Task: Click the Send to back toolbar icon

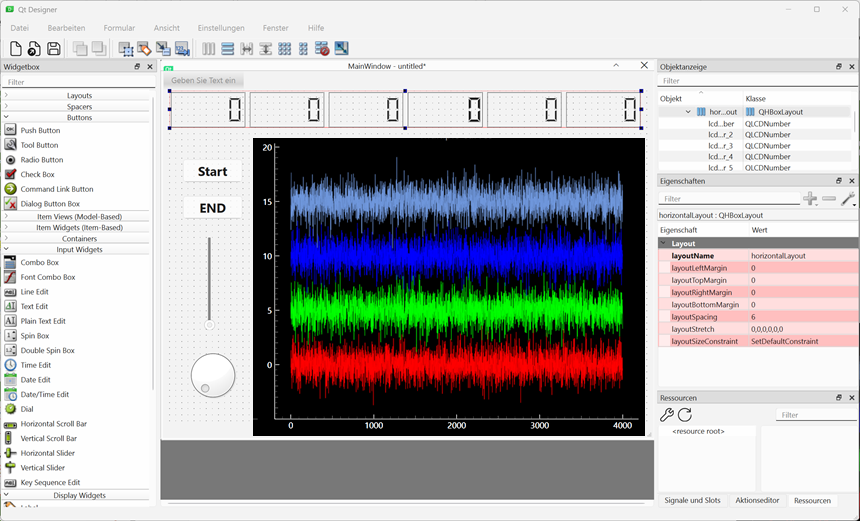Action: (80, 49)
